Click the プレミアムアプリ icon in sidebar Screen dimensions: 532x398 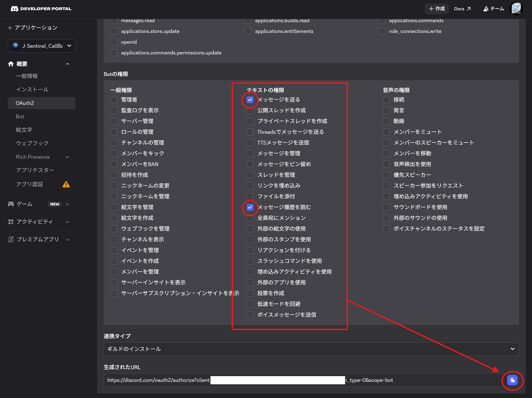[11, 239]
